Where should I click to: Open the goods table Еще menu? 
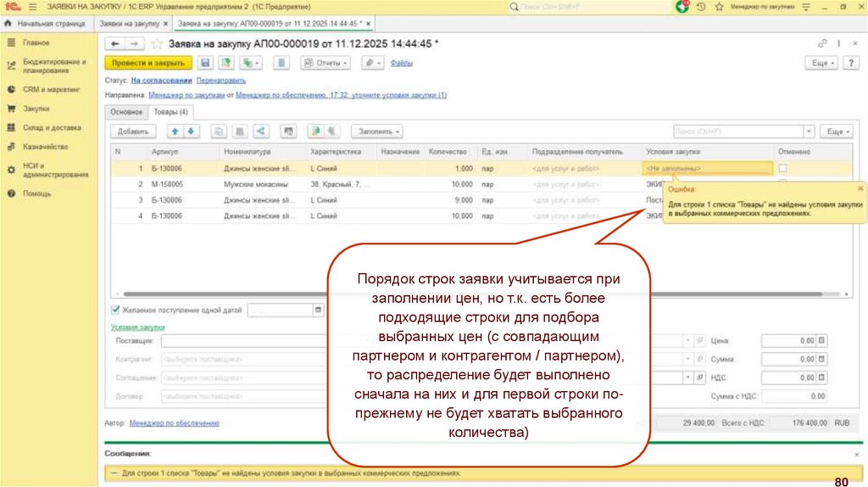click(x=837, y=132)
